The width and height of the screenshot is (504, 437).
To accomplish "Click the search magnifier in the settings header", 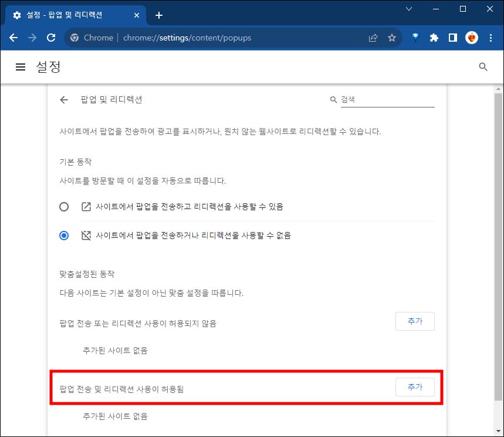I will 482,67.
